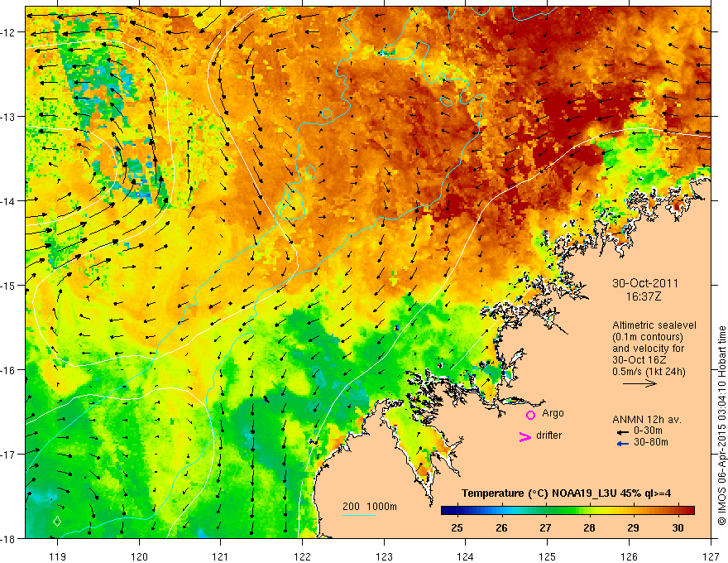Click the vertical IMOS copyright timestamp text
This screenshot has width=728, height=563.
(721, 426)
